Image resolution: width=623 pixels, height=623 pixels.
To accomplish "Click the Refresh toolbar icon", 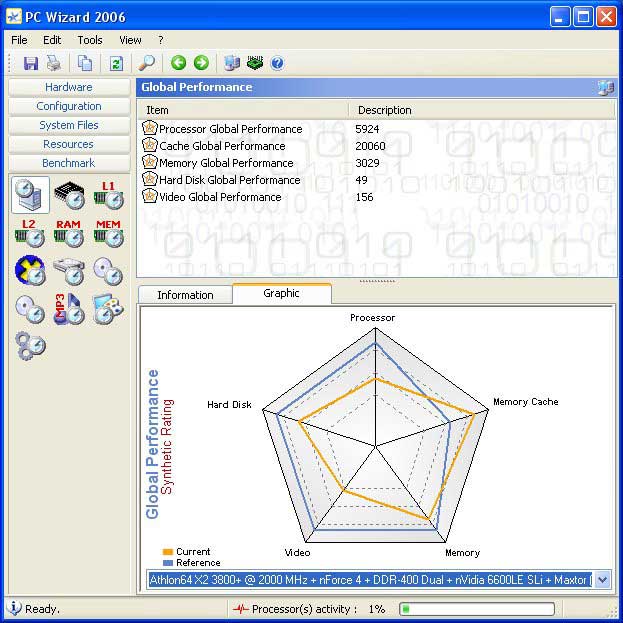I will [116, 63].
